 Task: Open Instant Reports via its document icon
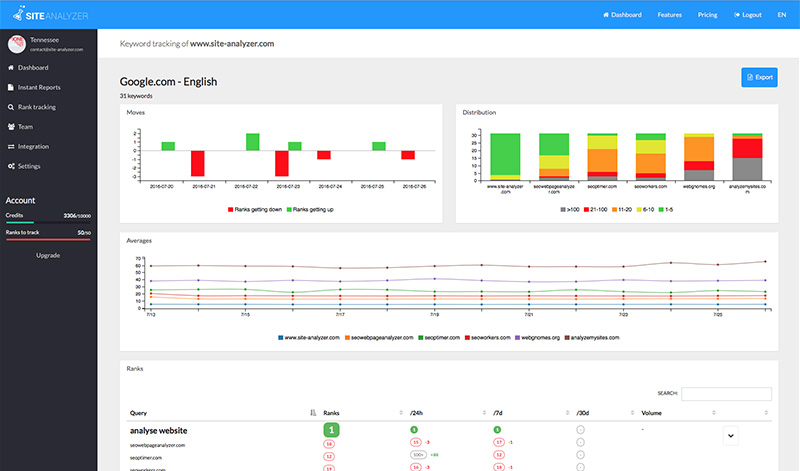click(11, 87)
